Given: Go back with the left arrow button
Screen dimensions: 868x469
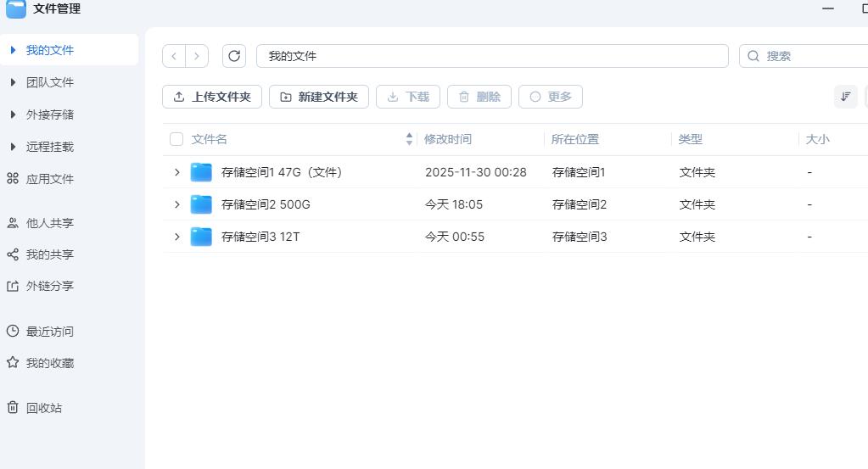Looking at the screenshot, I should coord(174,56).
